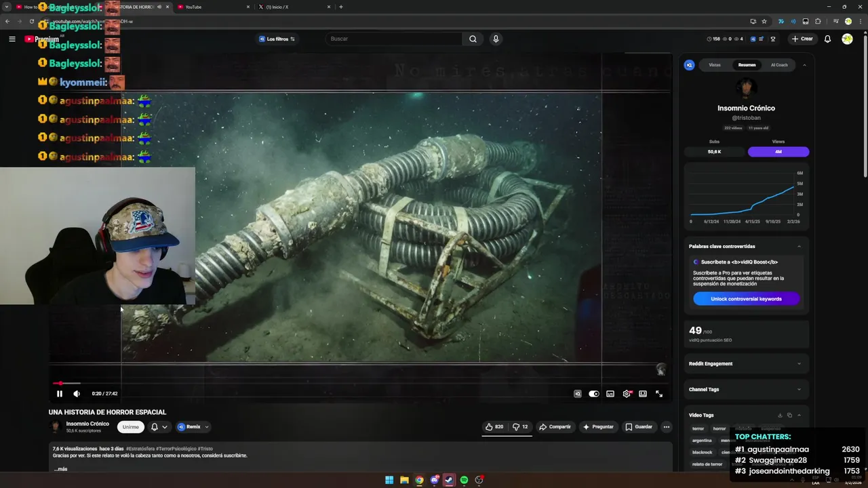
Task: Start voice search with microphone icon
Action: pyautogui.click(x=496, y=39)
